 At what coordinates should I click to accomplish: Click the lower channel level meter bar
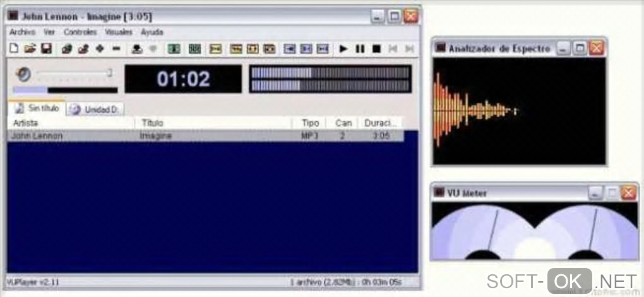point(330,85)
